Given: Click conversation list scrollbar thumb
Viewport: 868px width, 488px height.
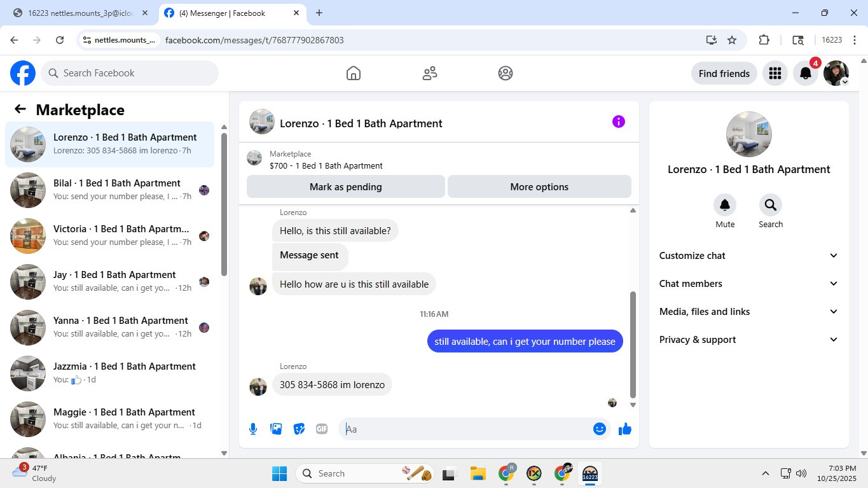Looking at the screenshot, I should [x=224, y=204].
